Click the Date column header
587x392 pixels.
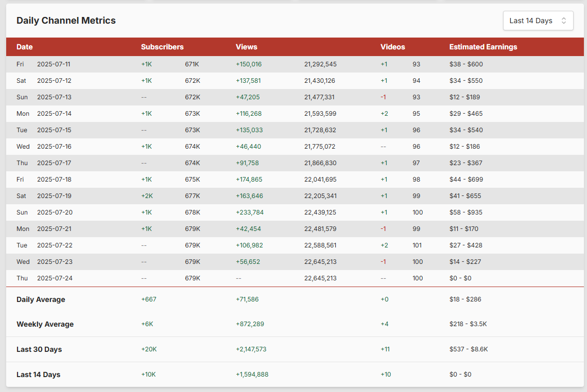point(25,47)
